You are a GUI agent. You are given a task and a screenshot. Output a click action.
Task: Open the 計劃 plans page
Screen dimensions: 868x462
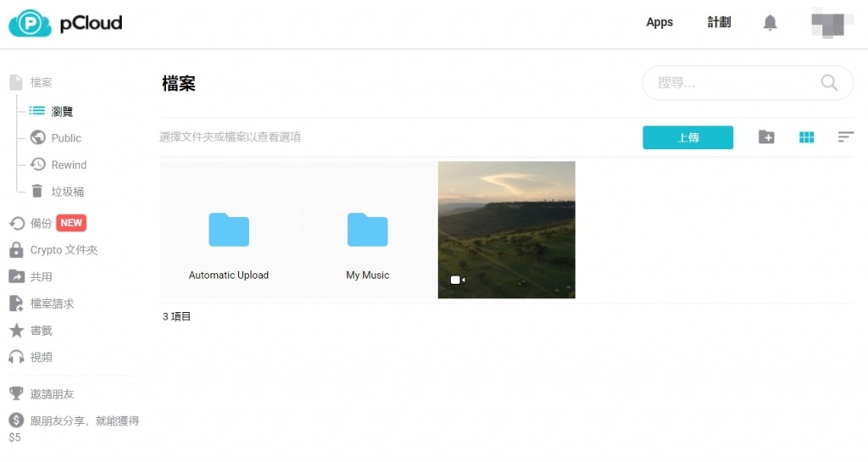[719, 22]
